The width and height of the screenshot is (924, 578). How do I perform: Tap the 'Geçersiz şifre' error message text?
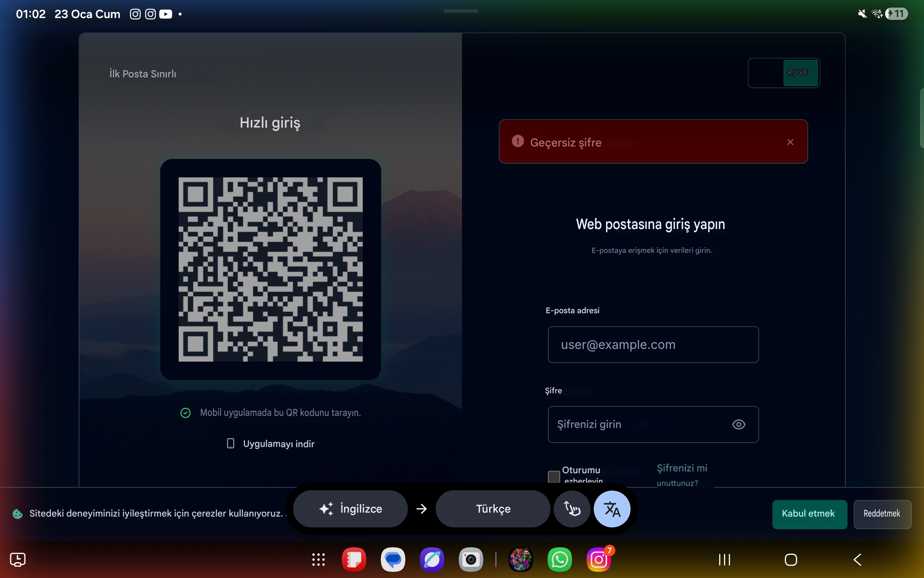point(566,143)
